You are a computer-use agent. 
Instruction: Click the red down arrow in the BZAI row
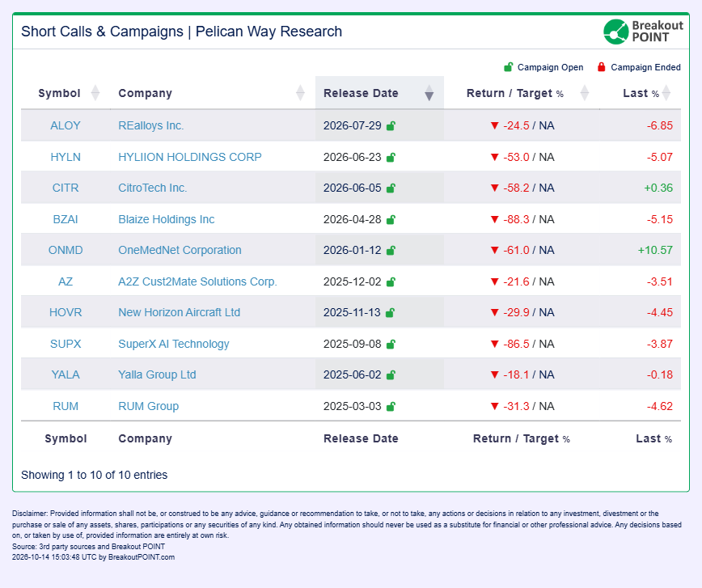pos(495,219)
